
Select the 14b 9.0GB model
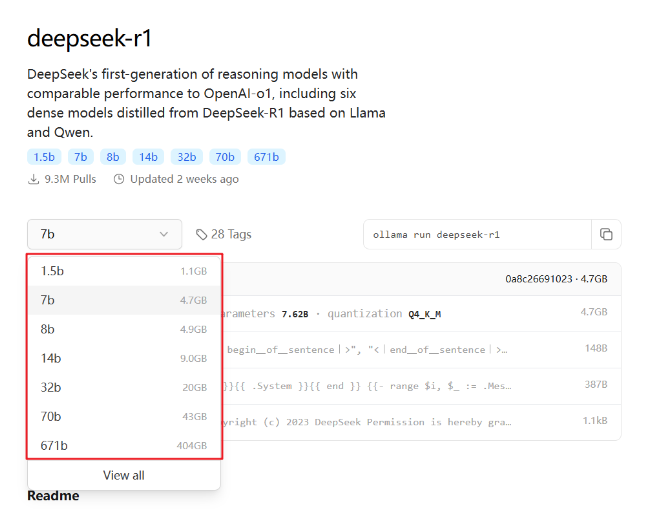124,358
